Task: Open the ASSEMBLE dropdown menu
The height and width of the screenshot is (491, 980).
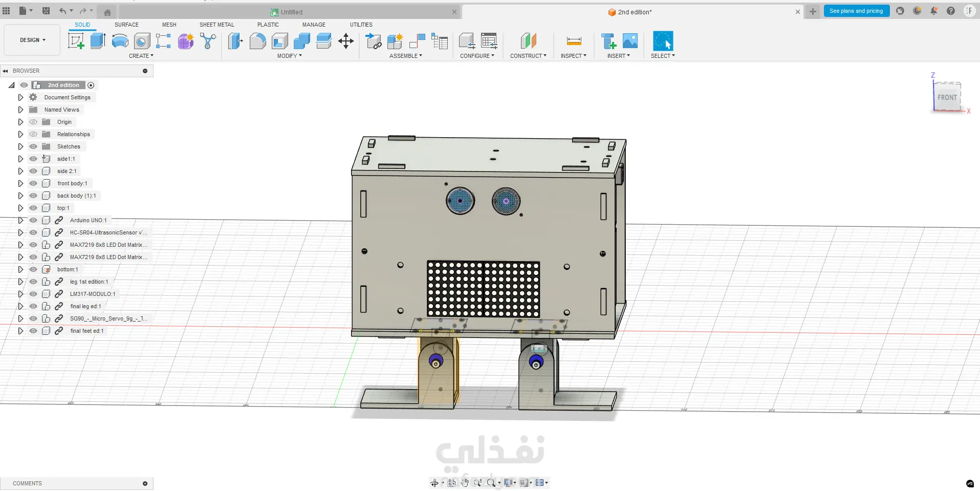Action: [405, 56]
